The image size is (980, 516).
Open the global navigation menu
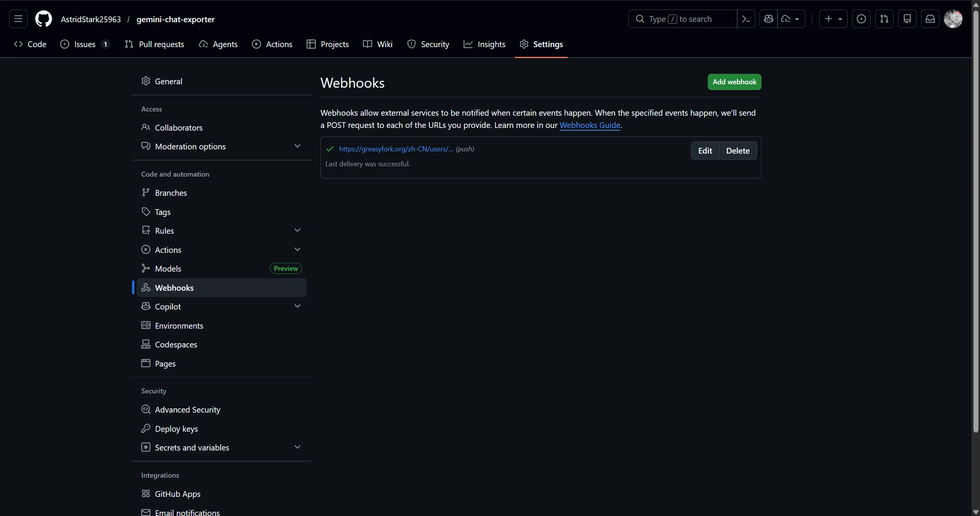point(18,19)
